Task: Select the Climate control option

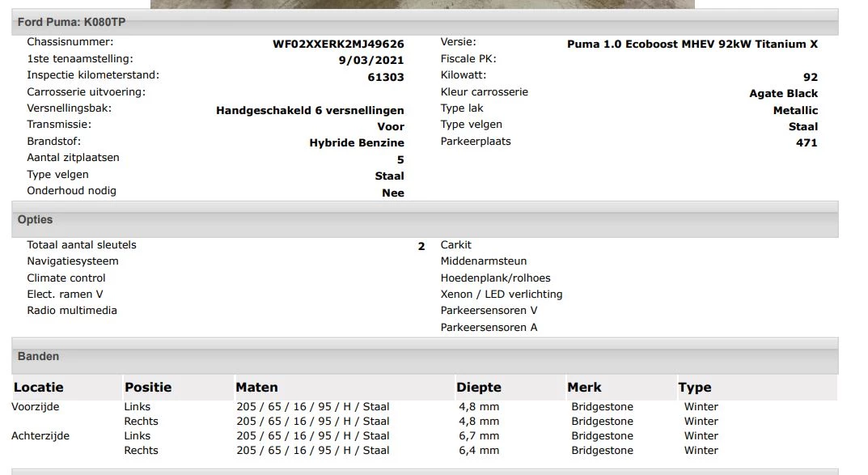Action: [x=66, y=278]
